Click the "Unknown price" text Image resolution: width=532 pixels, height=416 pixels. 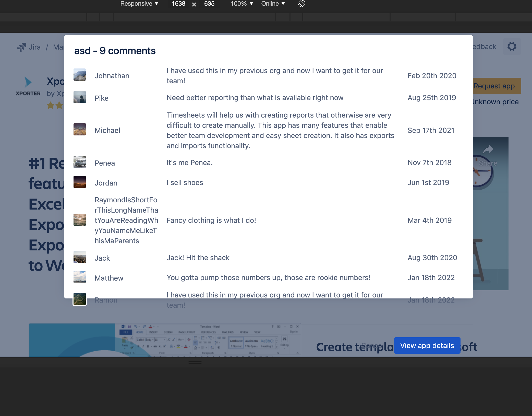tap(496, 102)
